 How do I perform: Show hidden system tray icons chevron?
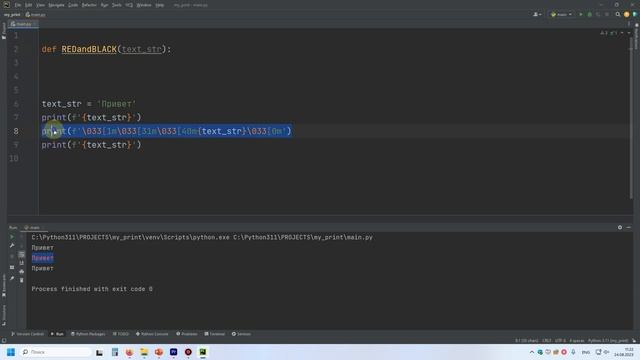pos(531,352)
